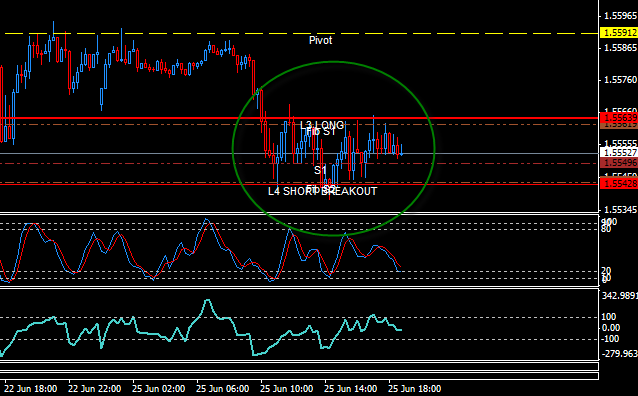Click the 22 Jun 18:00 time label
Viewport: 638px width, 396px height.
pyautogui.click(x=31, y=389)
